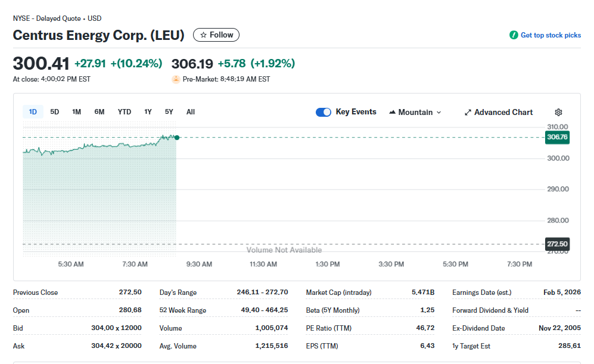Open chart settings gear icon
Image resolution: width=594 pixels, height=364 pixels.
point(558,112)
